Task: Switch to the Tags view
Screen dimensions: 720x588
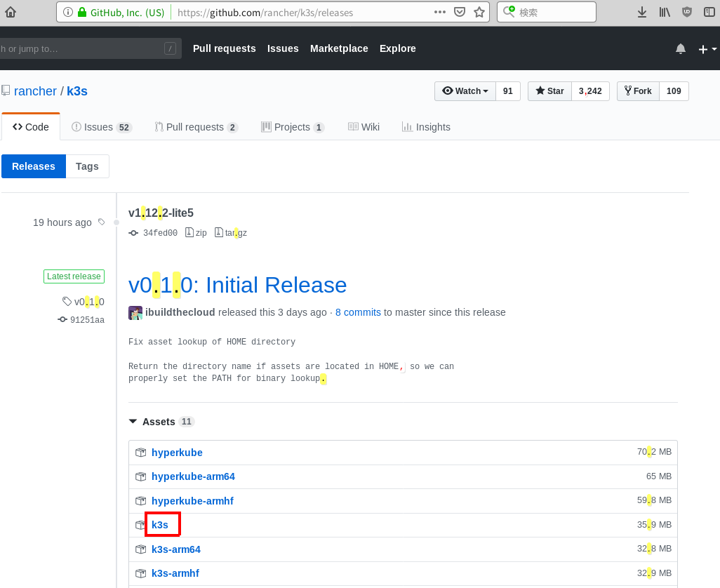Action: pos(87,166)
